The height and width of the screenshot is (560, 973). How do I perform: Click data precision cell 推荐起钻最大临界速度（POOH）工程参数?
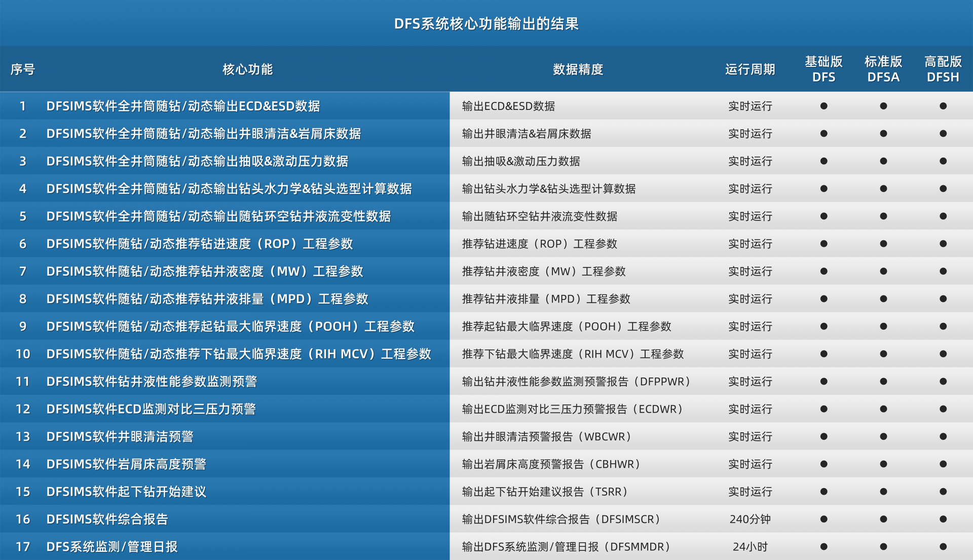point(567,326)
